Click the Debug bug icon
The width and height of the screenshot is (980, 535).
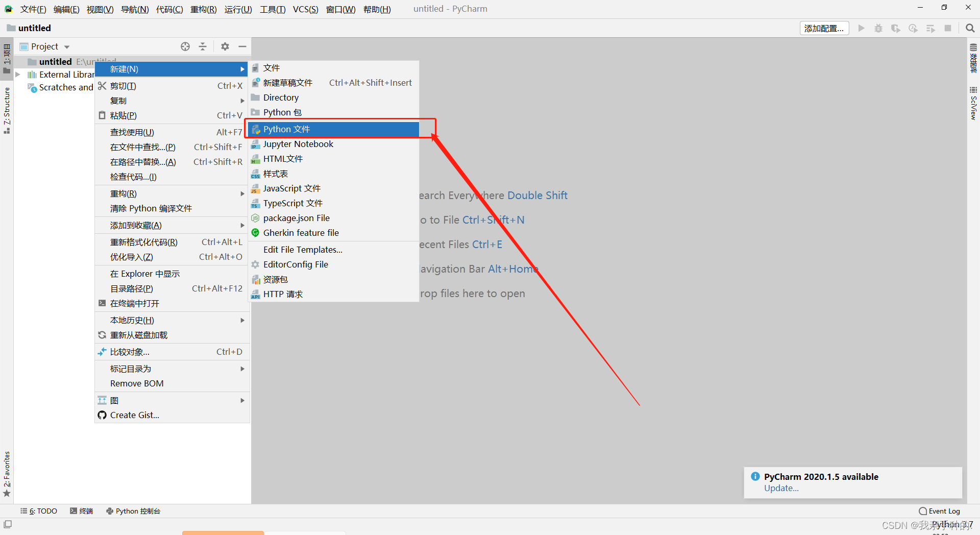[878, 28]
